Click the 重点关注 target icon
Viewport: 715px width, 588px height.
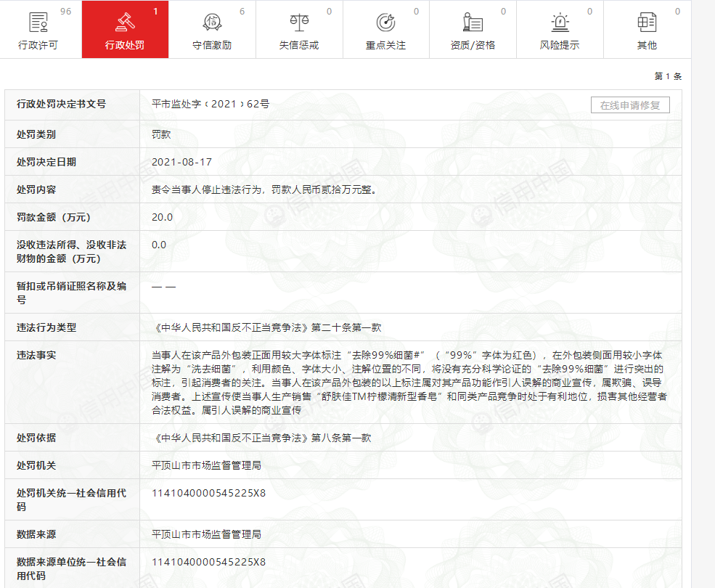385,23
